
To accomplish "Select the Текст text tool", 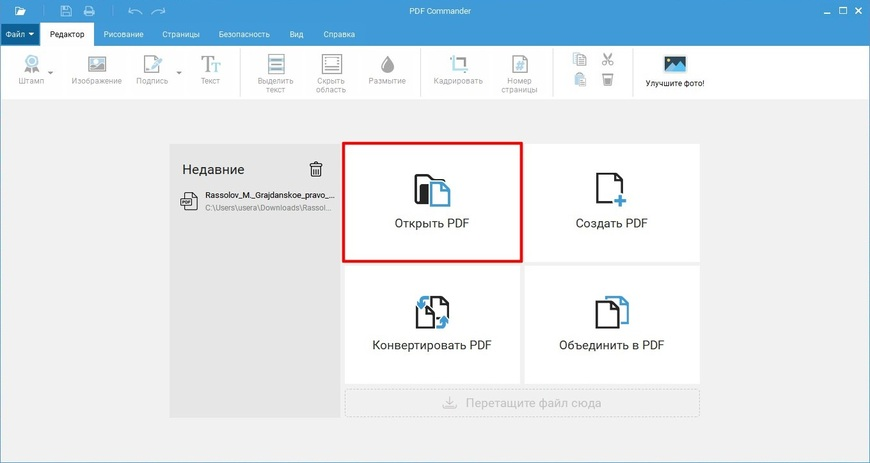I will click(210, 70).
